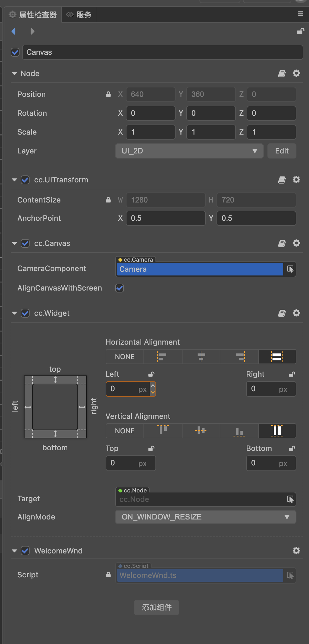Pick a node for CameraComponent field
The width and height of the screenshot is (309, 644).
click(x=290, y=269)
